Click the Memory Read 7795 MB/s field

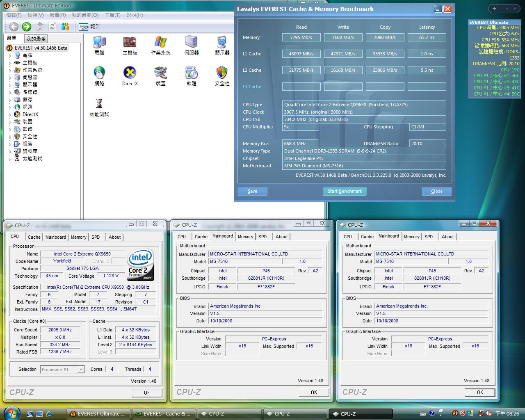[301, 37]
